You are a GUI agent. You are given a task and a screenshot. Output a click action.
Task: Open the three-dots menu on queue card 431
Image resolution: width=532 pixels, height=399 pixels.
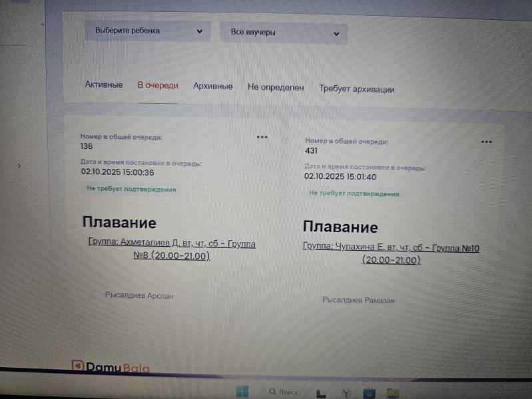tap(486, 142)
